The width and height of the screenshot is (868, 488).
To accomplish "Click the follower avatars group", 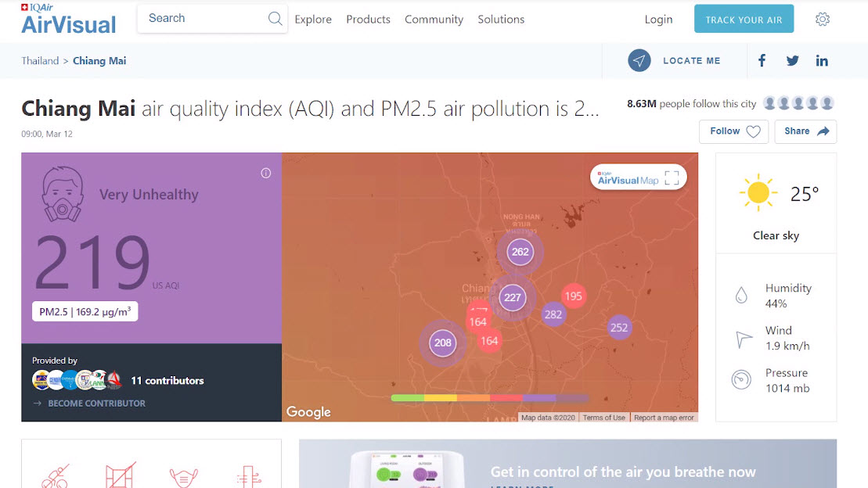I will pyautogui.click(x=798, y=103).
